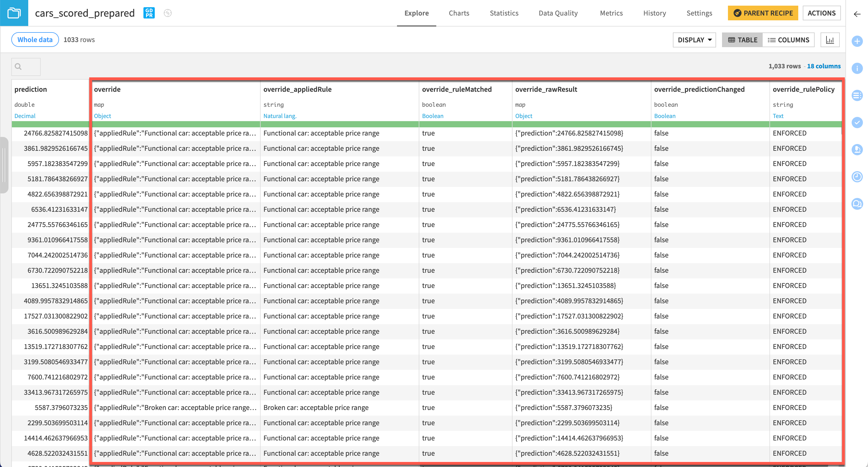Open the schema details sidebar icon

coord(858,95)
